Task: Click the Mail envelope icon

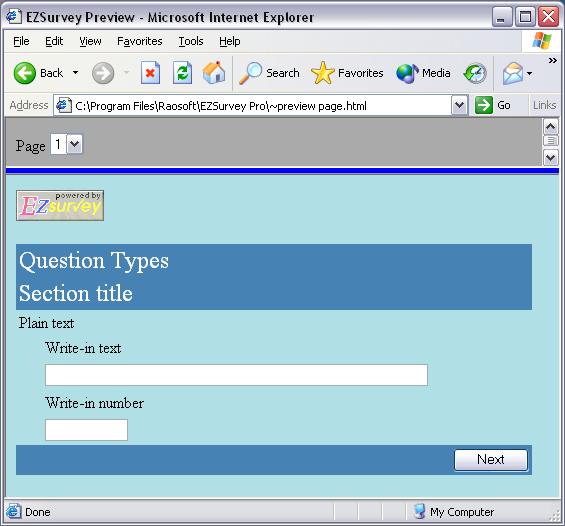Action: [513, 73]
